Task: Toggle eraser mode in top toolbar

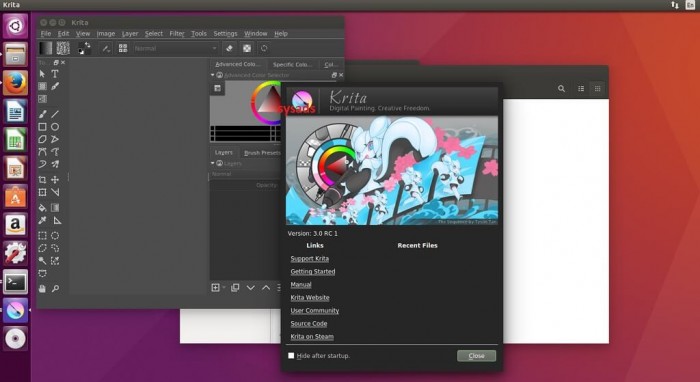Action: (229, 48)
